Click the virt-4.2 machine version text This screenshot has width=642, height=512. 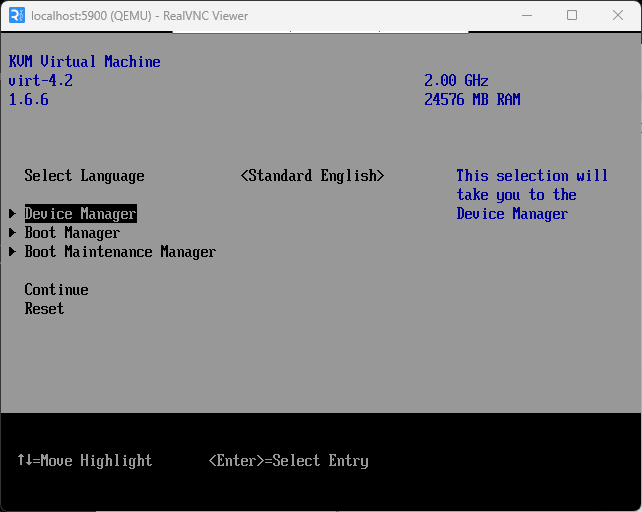41,80
